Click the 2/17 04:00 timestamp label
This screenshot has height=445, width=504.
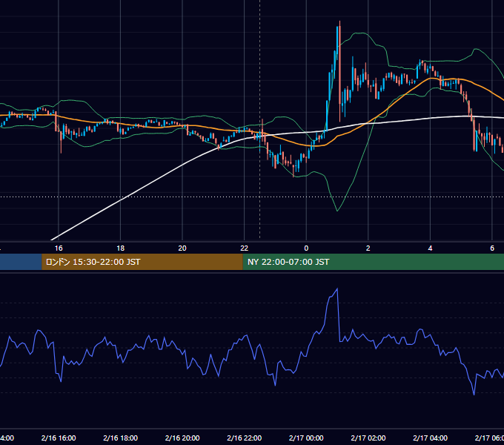(x=430, y=438)
